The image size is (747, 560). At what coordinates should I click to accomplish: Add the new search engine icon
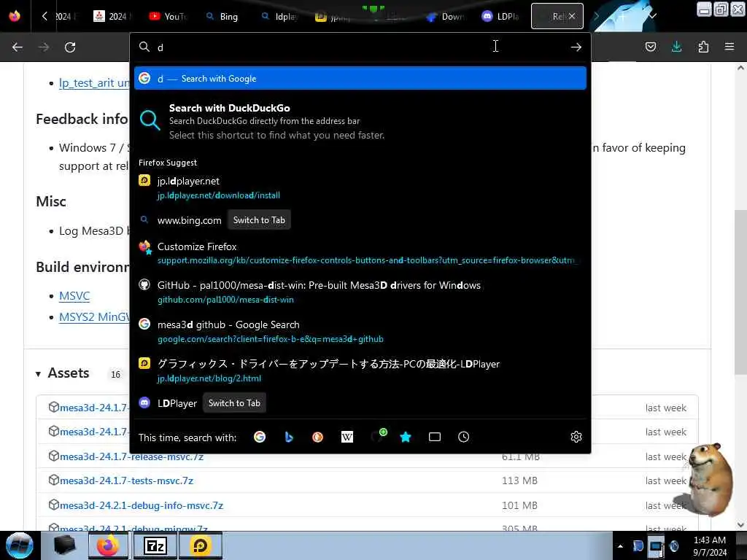[378, 435]
